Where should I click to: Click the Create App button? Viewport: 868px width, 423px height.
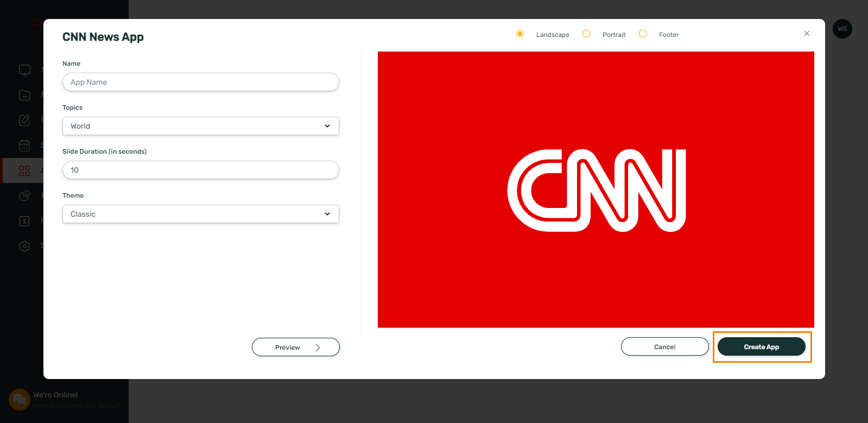[x=762, y=346]
